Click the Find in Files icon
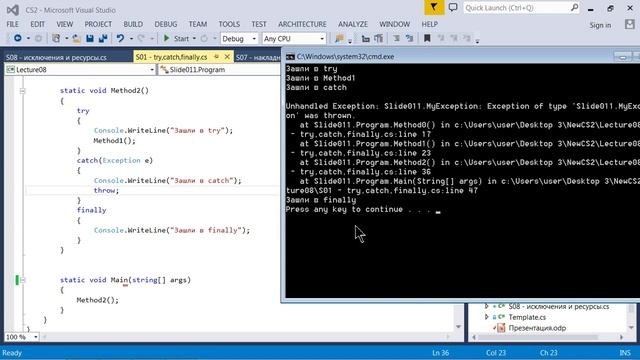 (x=339, y=38)
